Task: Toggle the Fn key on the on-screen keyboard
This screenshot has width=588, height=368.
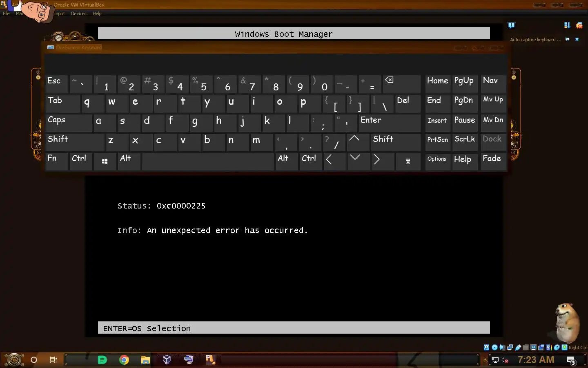Action: pyautogui.click(x=57, y=162)
